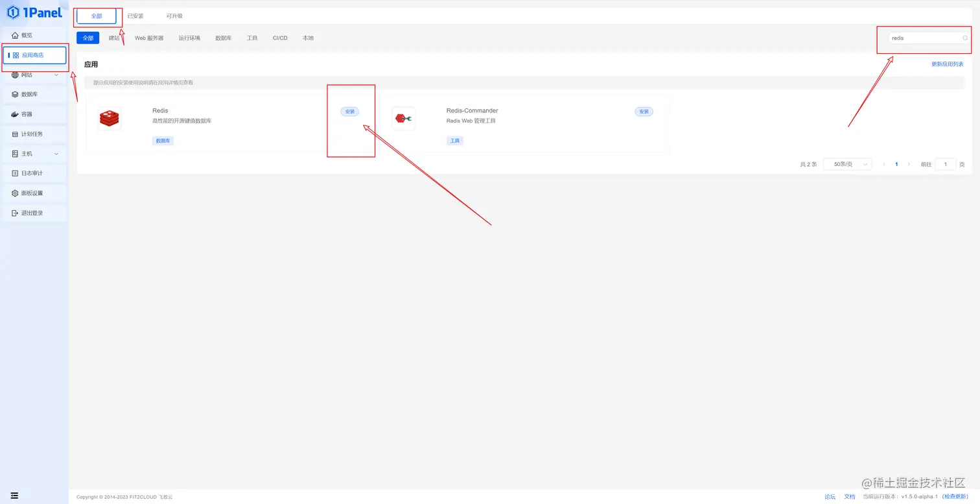Click the go-to page number field
The image size is (980, 504).
[945, 165]
